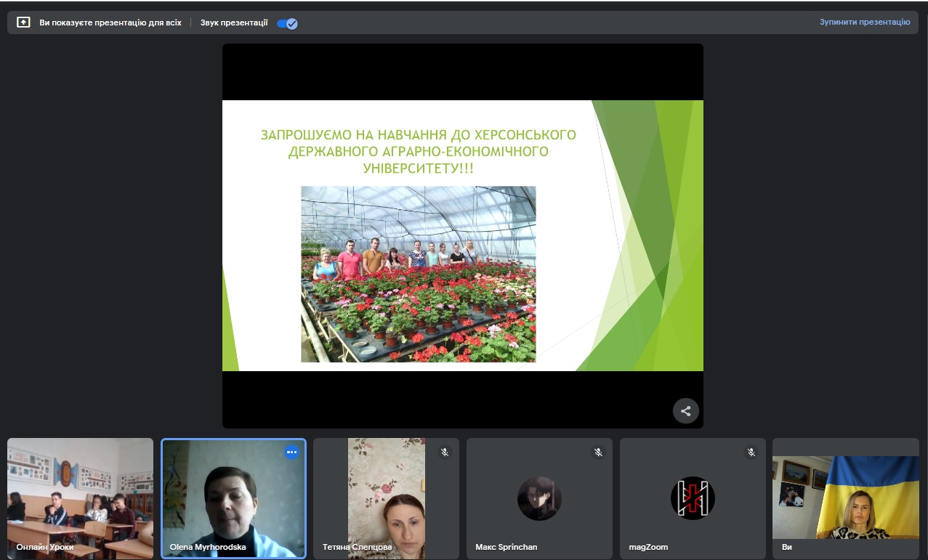Click the presenting-screen icon in top bar

click(x=23, y=23)
